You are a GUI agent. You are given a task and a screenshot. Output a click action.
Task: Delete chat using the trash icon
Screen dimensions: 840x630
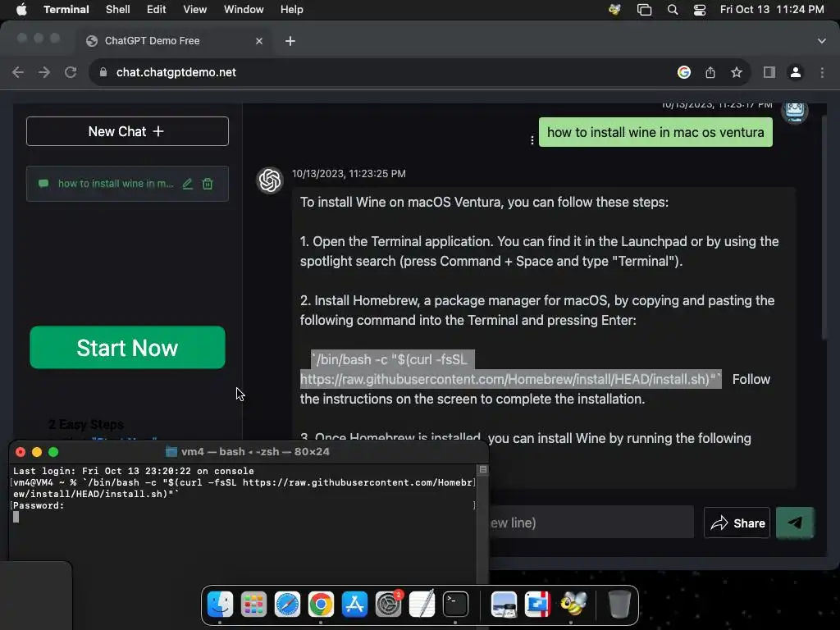tap(208, 184)
